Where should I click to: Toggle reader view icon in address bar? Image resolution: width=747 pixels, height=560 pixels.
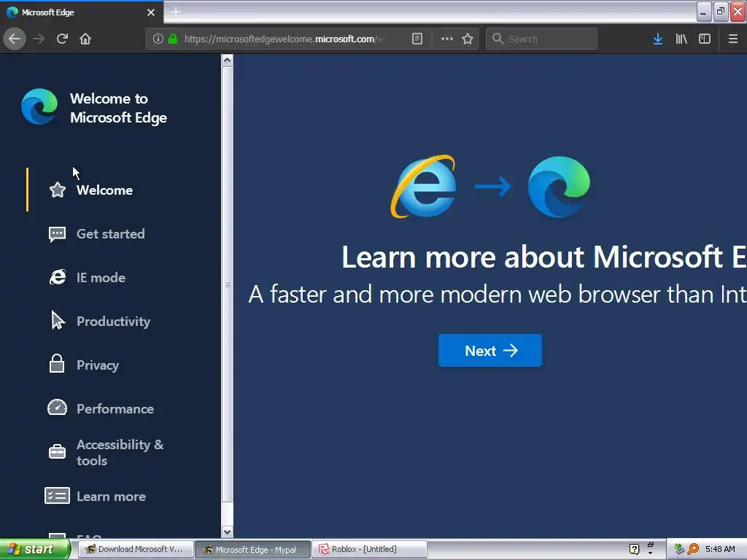(417, 39)
